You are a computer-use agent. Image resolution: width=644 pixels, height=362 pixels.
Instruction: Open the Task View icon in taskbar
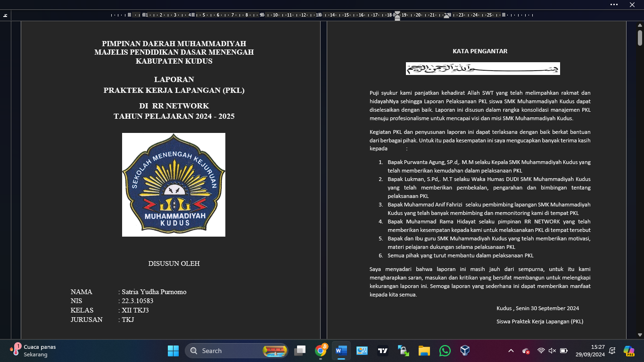pyautogui.click(x=300, y=351)
